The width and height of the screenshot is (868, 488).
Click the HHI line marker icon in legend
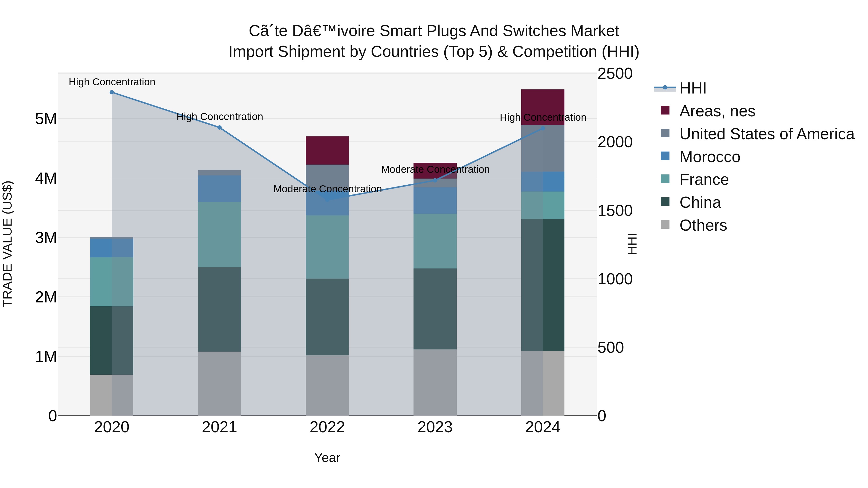pos(665,87)
